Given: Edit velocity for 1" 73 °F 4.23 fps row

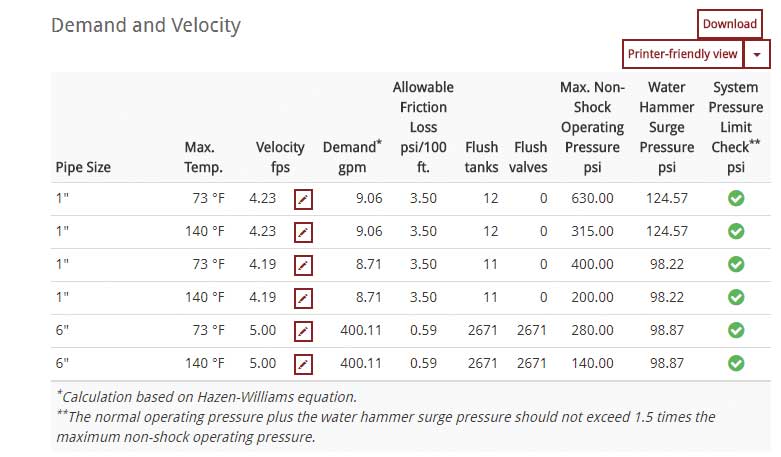Looking at the screenshot, I should [x=303, y=199].
